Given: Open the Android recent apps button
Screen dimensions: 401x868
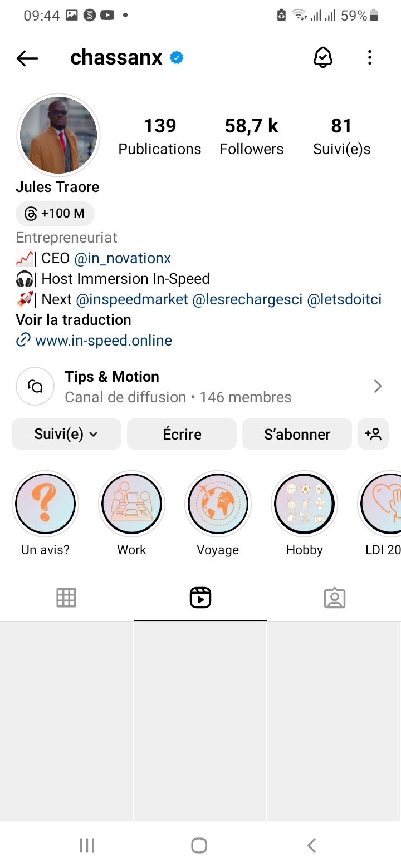Looking at the screenshot, I should tap(87, 846).
